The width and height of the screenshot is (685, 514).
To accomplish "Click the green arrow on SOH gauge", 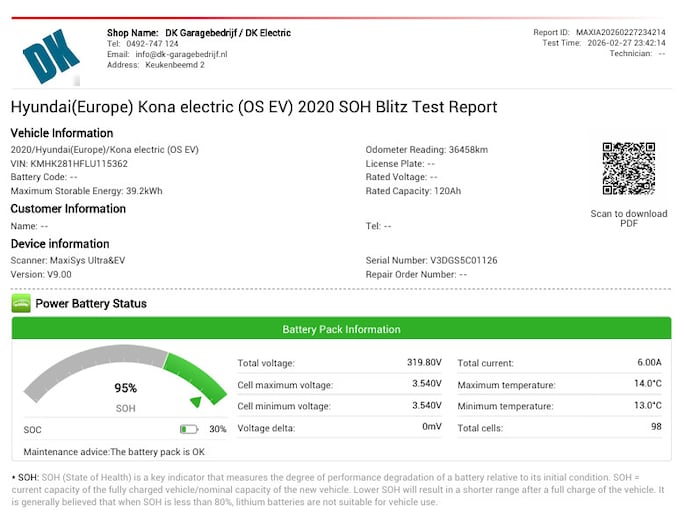I will click(x=196, y=401).
